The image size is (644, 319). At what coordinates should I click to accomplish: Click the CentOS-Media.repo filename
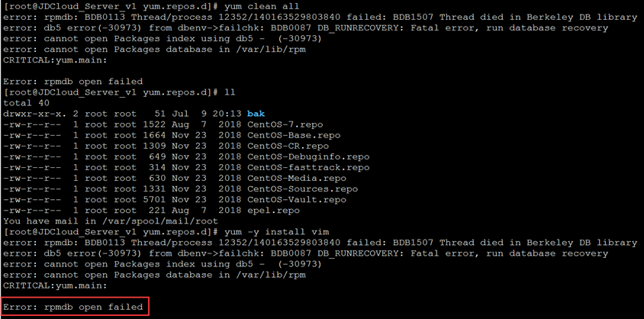tap(297, 178)
